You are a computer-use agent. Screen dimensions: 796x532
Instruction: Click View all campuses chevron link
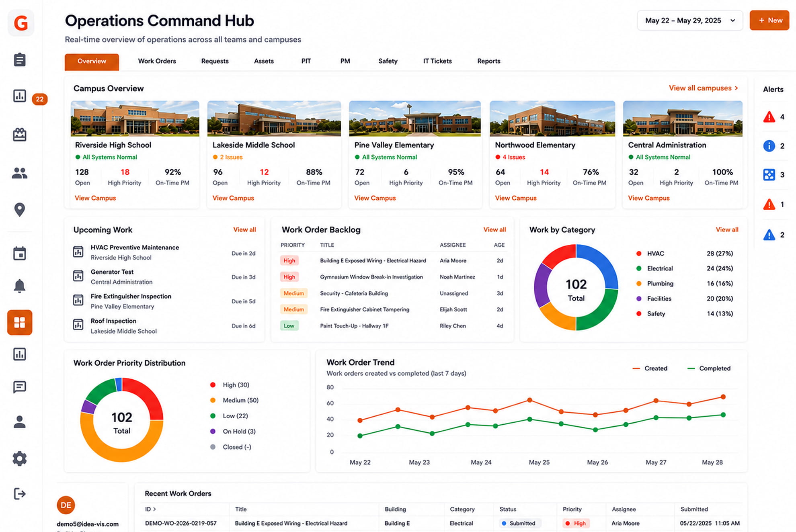(x=704, y=88)
